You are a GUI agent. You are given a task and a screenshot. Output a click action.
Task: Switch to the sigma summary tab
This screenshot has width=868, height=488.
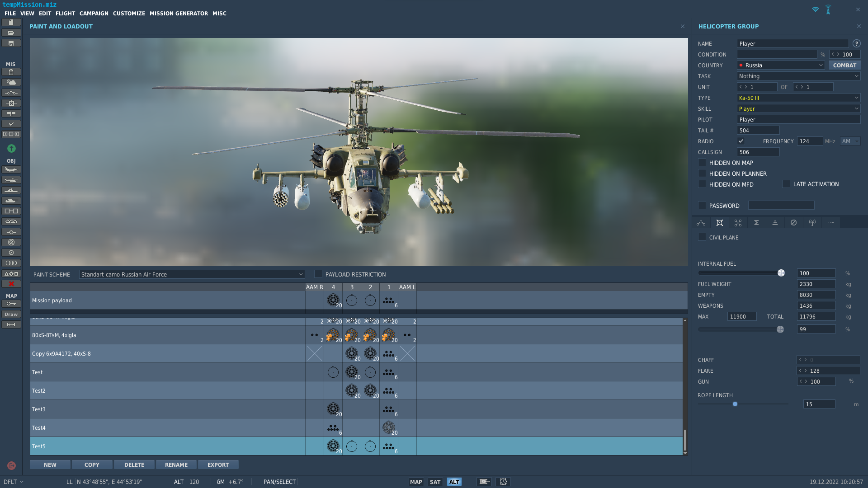[756, 223]
